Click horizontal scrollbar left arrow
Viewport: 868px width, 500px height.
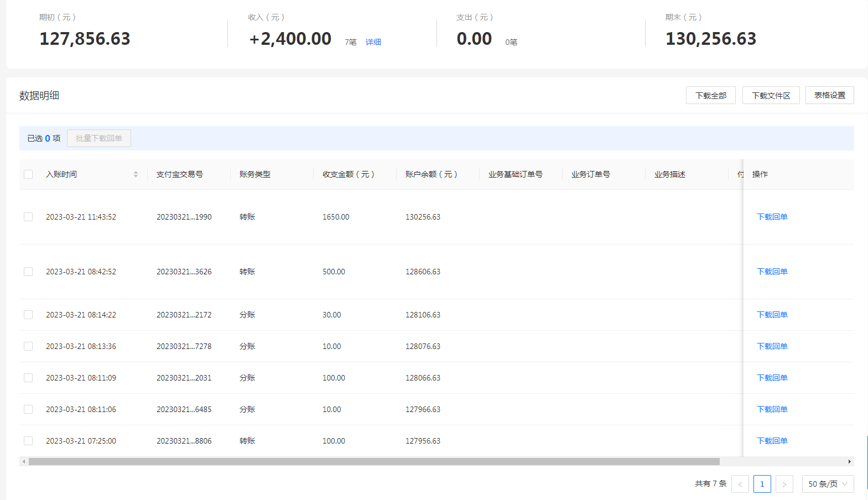pyautogui.click(x=24, y=461)
